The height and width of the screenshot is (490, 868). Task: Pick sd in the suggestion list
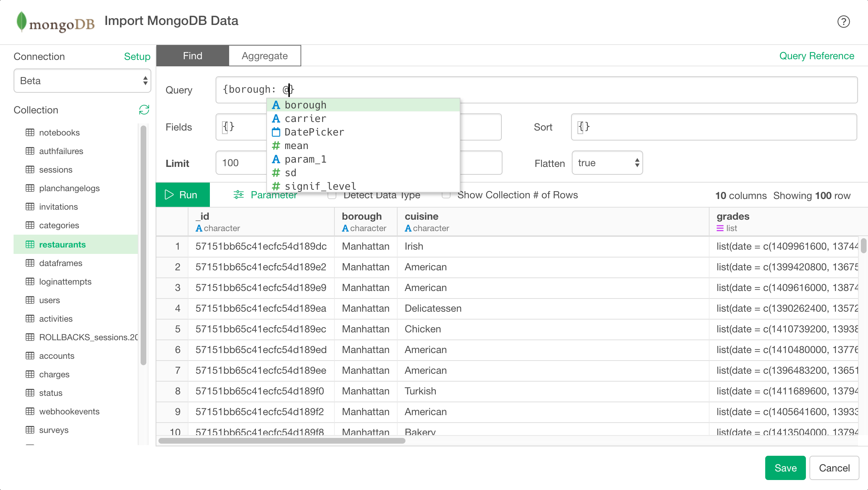click(x=363, y=173)
